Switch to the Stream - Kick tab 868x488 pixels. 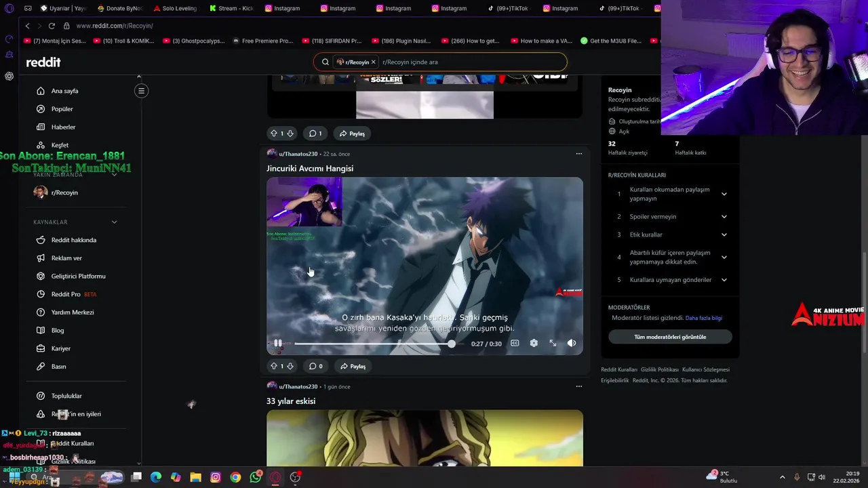(x=231, y=8)
